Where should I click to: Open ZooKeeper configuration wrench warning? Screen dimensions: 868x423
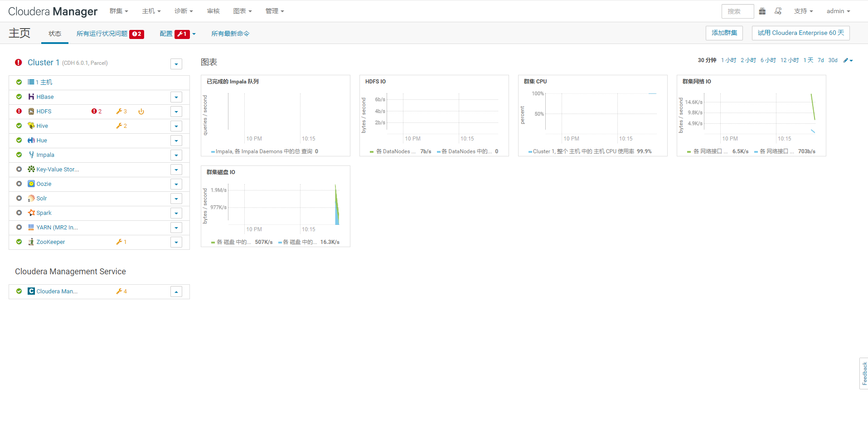click(121, 242)
